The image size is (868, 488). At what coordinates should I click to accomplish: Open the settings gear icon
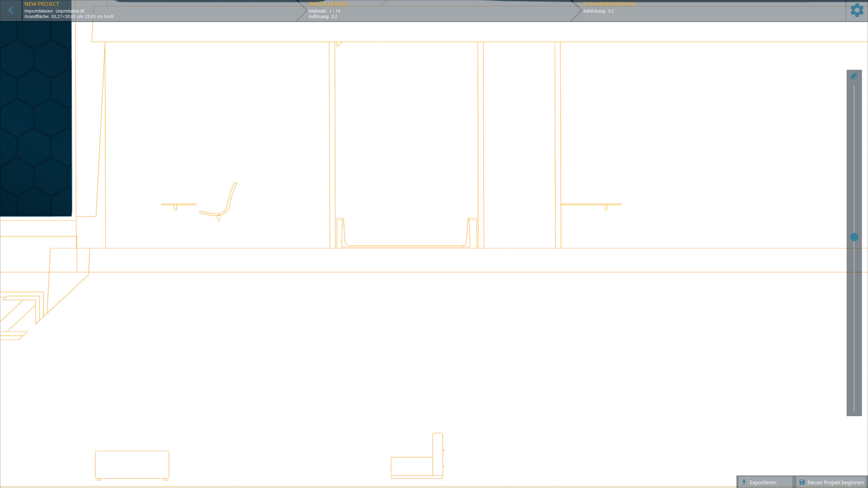tap(857, 10)
